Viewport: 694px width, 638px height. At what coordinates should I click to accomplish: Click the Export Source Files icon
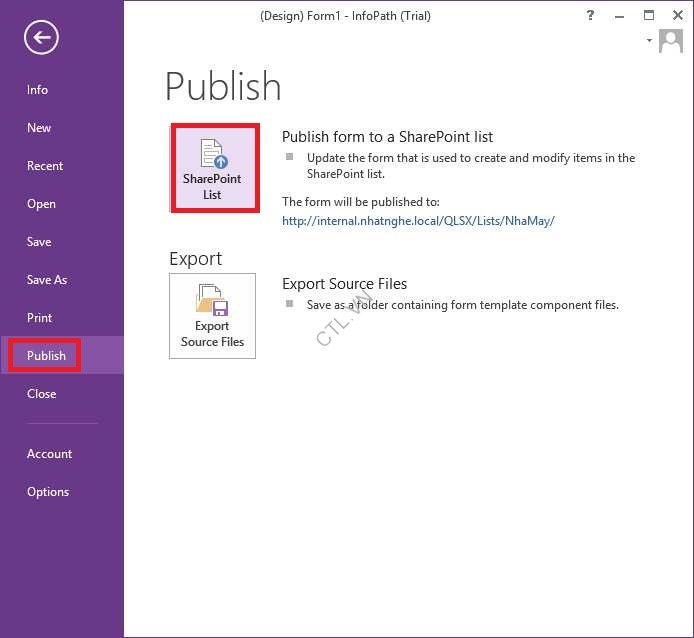[x=212, y=315]
